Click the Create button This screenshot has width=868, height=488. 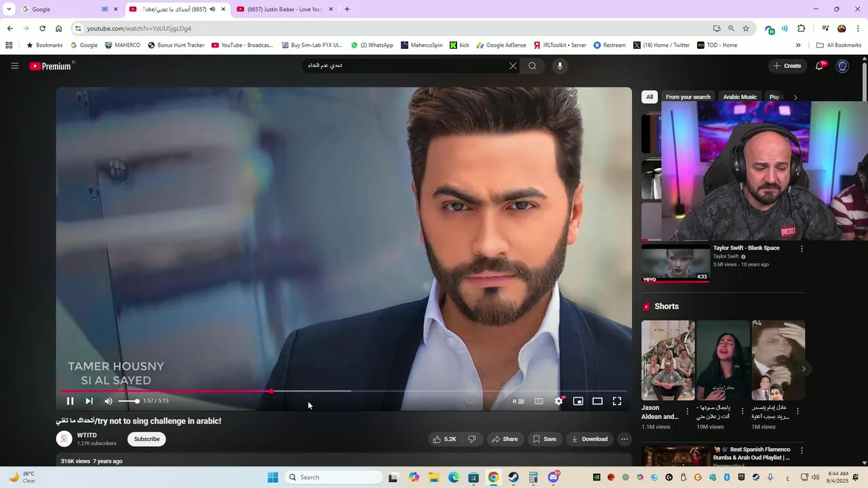tap(787, 66)
